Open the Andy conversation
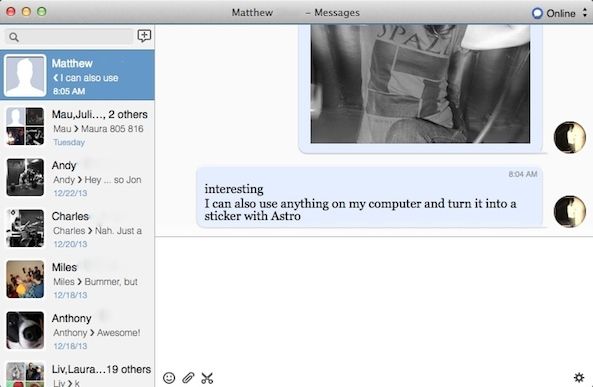The image size is (593, 387). [77, 177]
